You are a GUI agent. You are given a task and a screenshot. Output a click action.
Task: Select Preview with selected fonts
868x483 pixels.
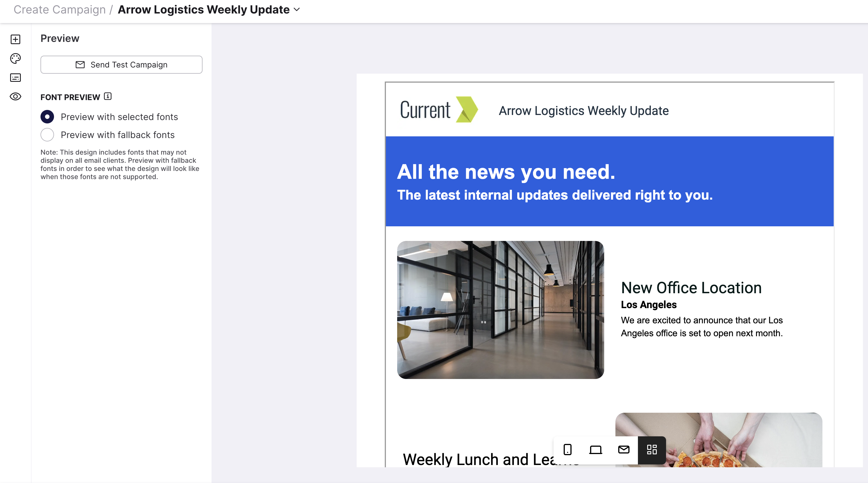[x=47, y=117]
